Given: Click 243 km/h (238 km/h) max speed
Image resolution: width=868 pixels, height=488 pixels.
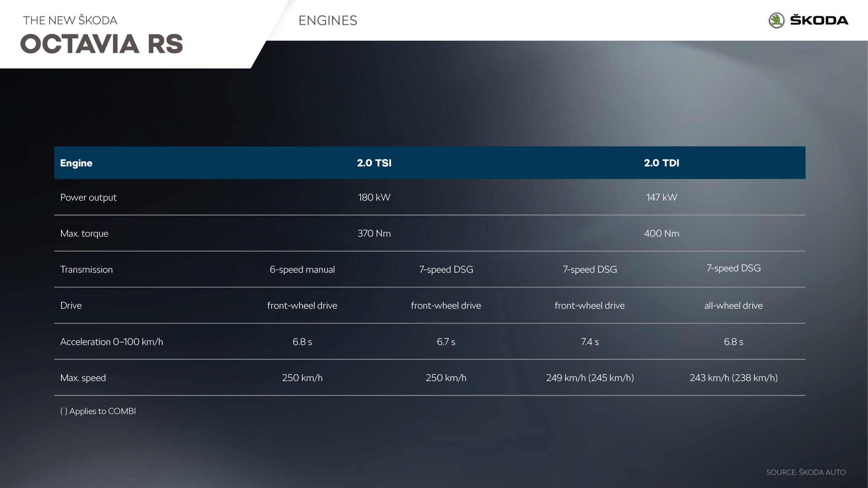Looking at the screenshot, I should click(733, 378).
